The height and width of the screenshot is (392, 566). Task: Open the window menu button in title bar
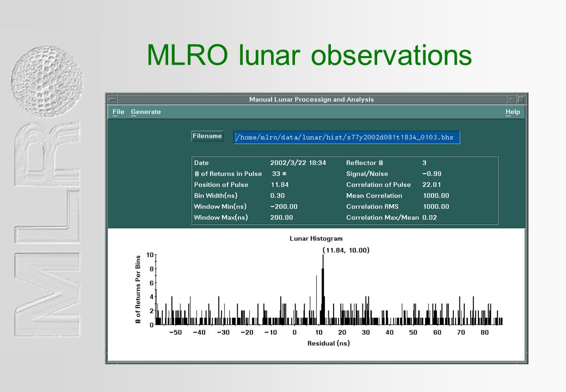coord(112,99)
